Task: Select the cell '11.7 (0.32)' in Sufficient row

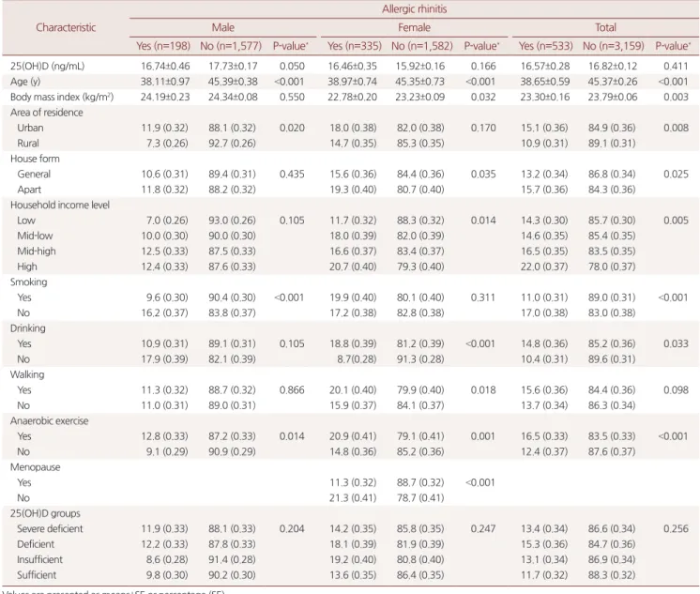Action: pos(544,575)
